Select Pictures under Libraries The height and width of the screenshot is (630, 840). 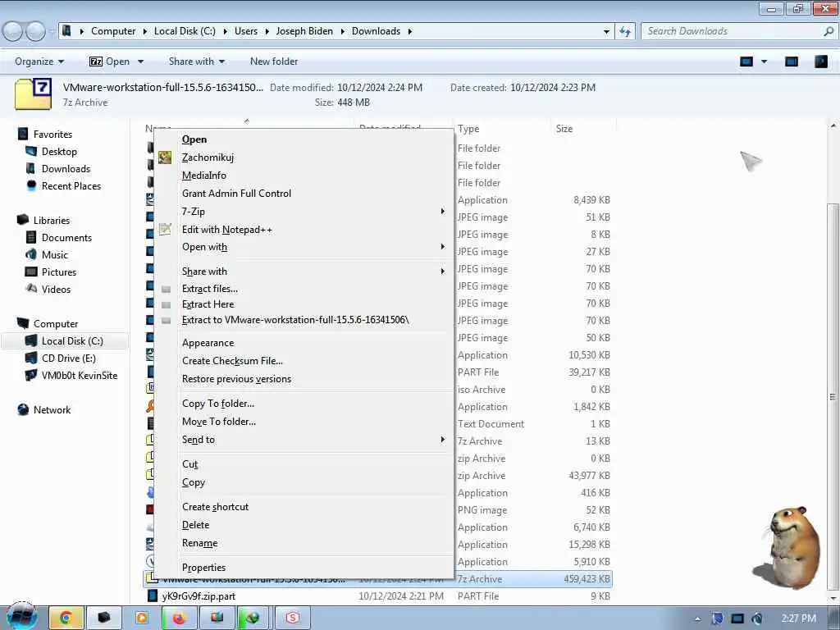(x=59, y=272)
